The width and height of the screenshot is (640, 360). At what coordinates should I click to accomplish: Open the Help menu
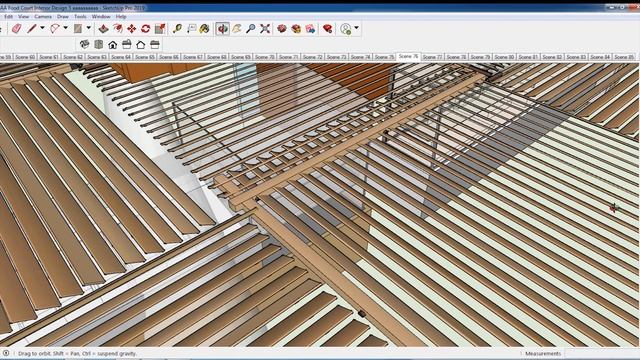[121, 17]
